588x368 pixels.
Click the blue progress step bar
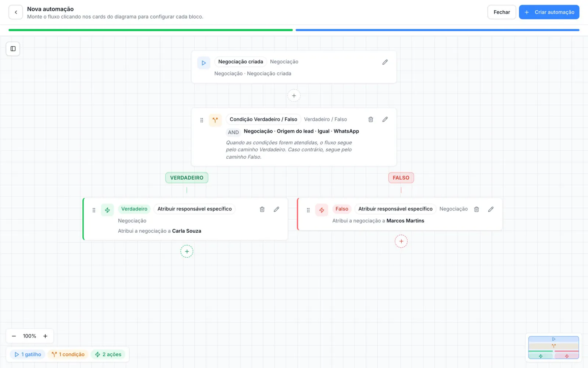[437, 30]
